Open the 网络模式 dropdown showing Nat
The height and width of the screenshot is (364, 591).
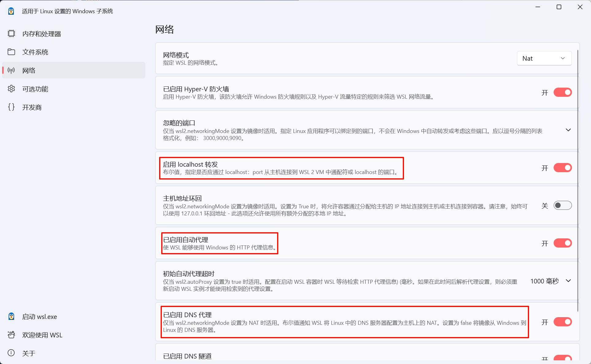point(544,58)
